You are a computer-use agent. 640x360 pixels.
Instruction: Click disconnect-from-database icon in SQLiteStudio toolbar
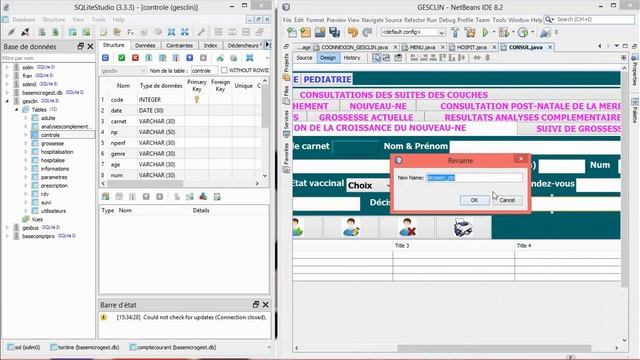click(25, 32)
